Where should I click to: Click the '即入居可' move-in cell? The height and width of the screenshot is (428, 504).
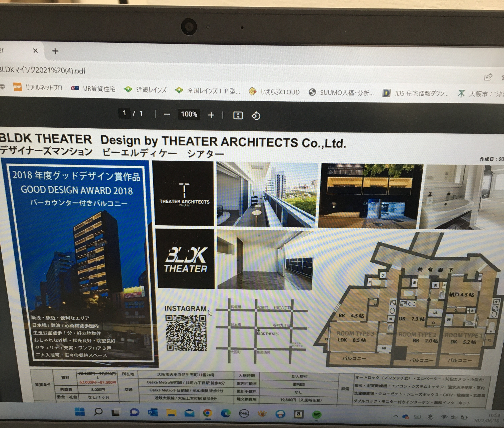point(299,376)
